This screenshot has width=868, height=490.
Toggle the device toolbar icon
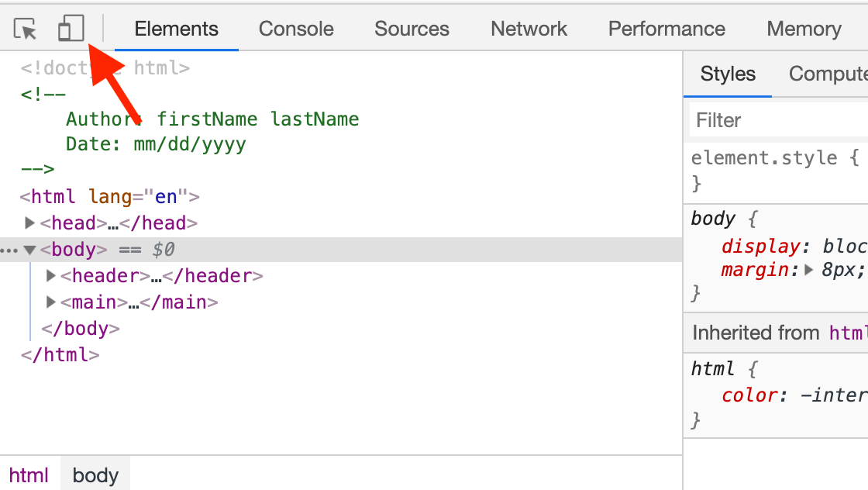click(71, 28)
